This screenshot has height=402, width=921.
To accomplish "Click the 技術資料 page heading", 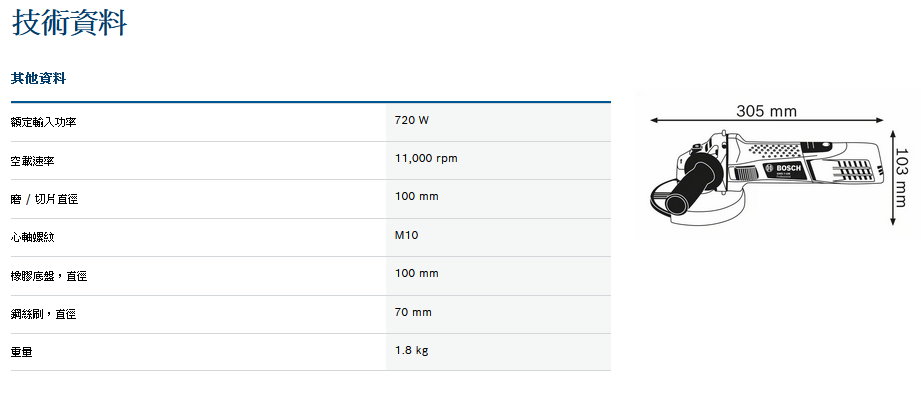I will pyautogui.click(x=70, y=22).
